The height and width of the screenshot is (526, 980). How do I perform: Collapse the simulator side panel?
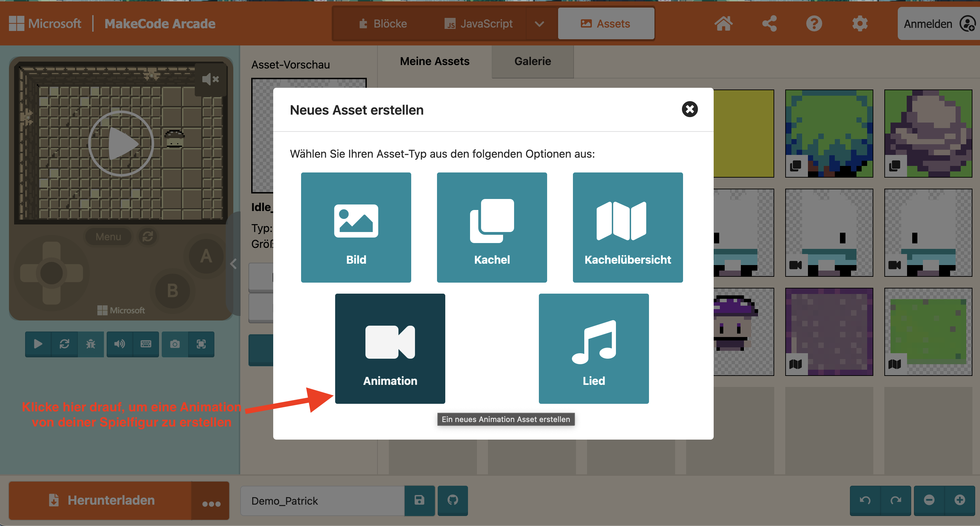tap(233, 263)
